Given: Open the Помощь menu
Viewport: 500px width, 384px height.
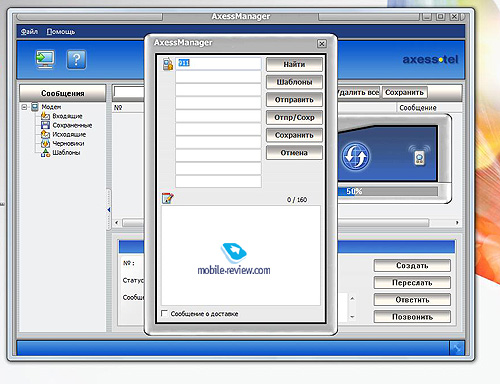Looking at the screenshot, I should coord(61,32).
